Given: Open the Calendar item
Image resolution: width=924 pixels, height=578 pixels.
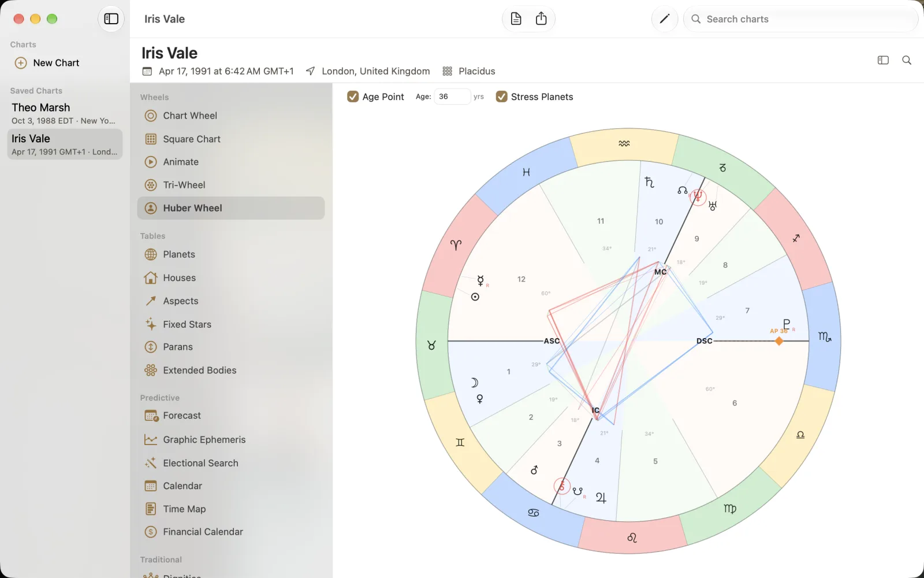Looking at the screenshot, I should click(231, 486).
